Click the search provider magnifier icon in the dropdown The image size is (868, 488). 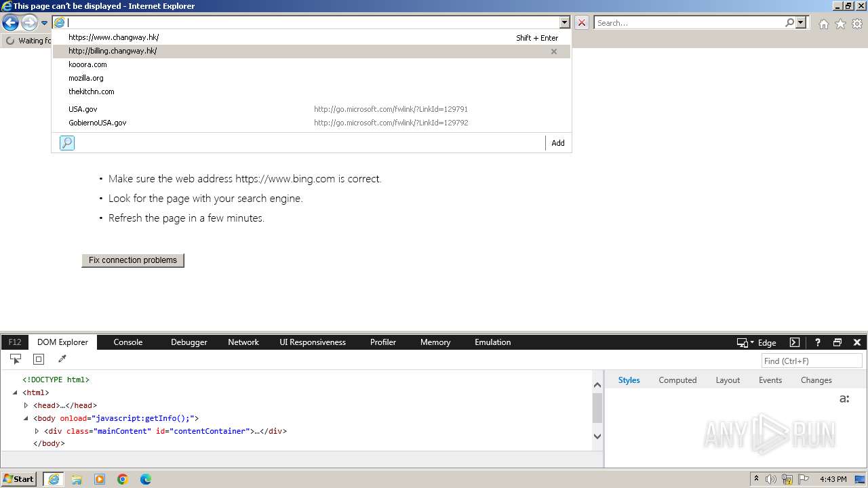coord(67,143)
